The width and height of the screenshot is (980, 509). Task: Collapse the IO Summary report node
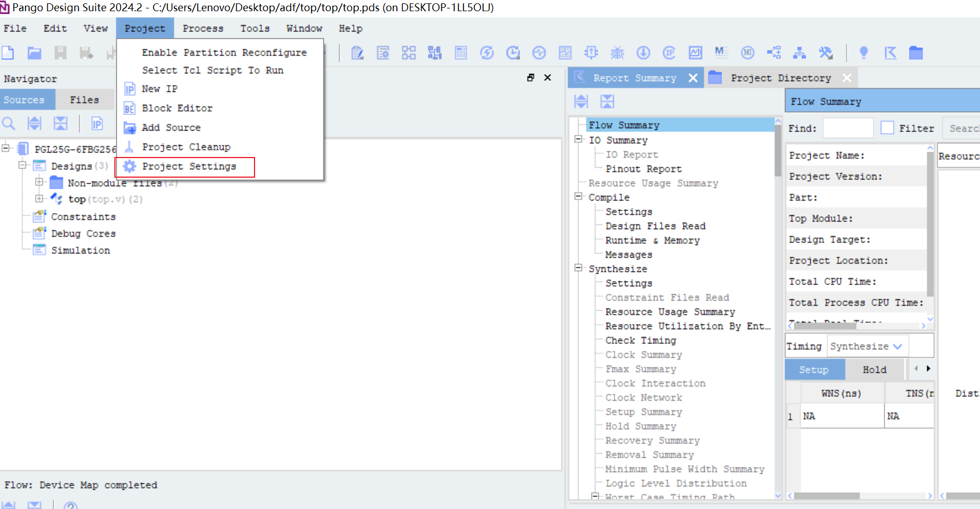tap(579, 140)
